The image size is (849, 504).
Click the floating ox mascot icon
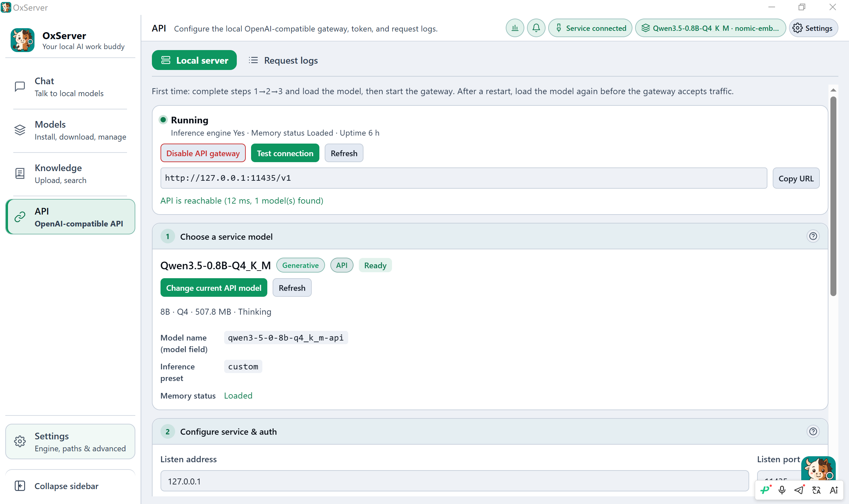[x=818, y=469]
